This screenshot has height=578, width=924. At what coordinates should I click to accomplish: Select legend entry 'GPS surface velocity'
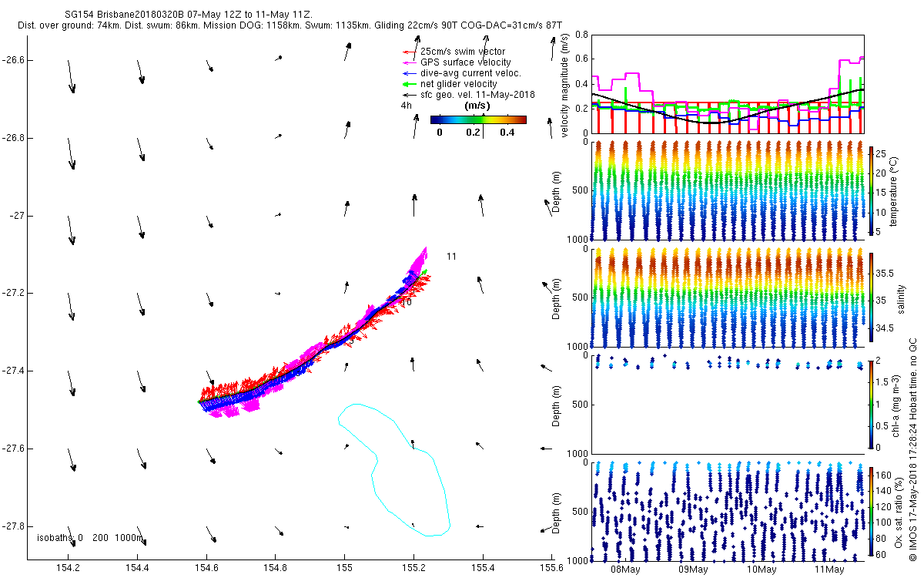(x=465, y=62)
